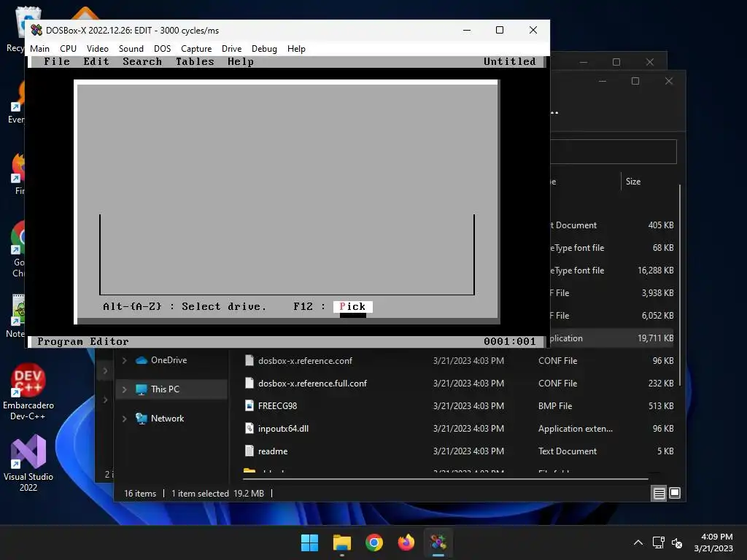Image resolution: width=747 pixels, height=560 pixels.
Task: Open the DOS menu in DOSBox-X
Action: (x=162, y=49)
